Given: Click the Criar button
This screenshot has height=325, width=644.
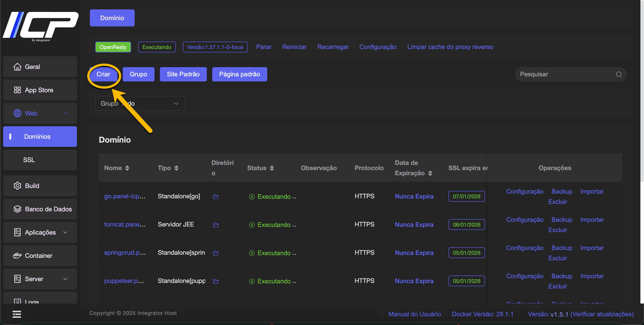Looking at the screenshot, I should click(x=103, y=74).
